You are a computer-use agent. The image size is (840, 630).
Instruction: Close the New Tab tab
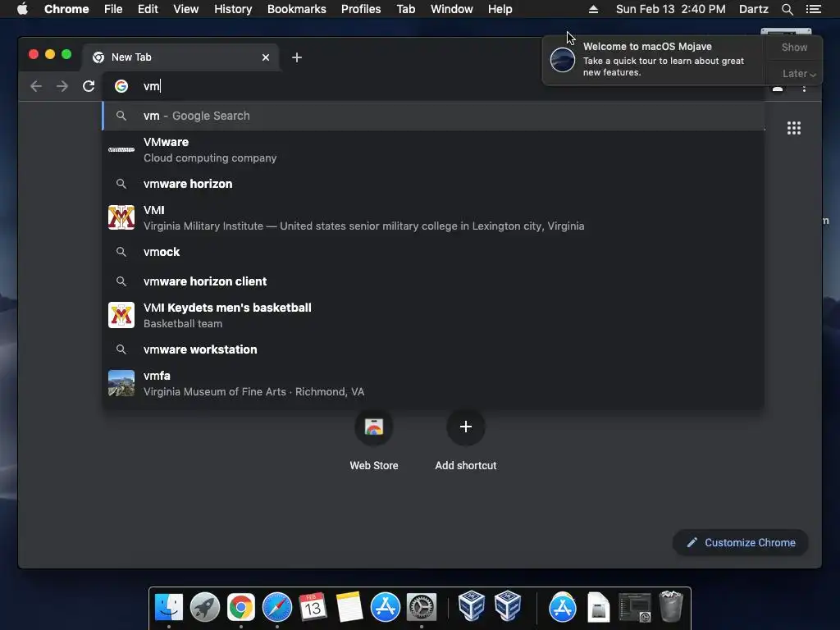point(266,57)
